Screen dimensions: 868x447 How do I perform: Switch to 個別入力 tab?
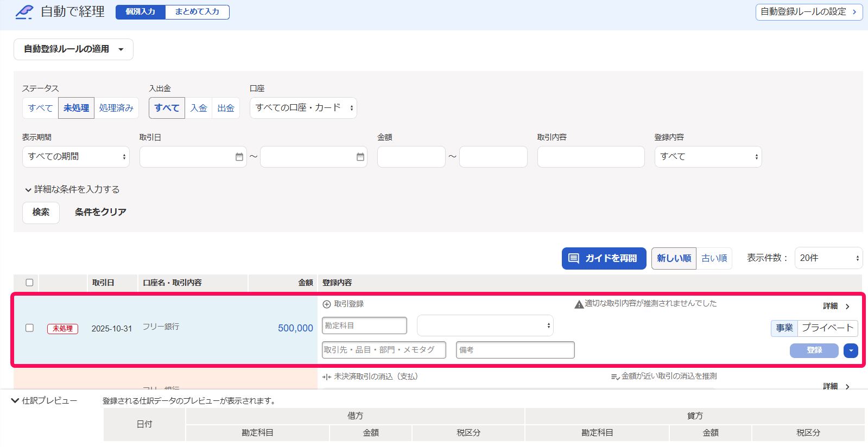tap(141, 12)
